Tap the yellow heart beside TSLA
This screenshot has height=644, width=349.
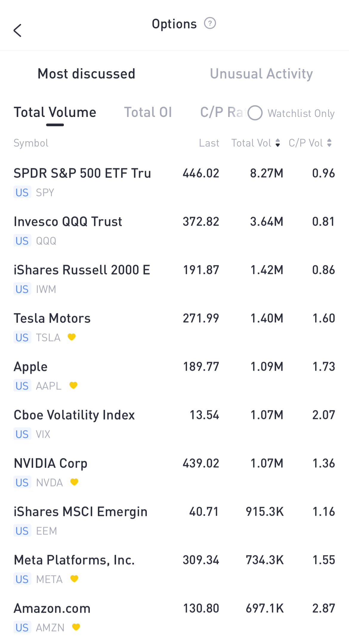click(x=72, y=337)
